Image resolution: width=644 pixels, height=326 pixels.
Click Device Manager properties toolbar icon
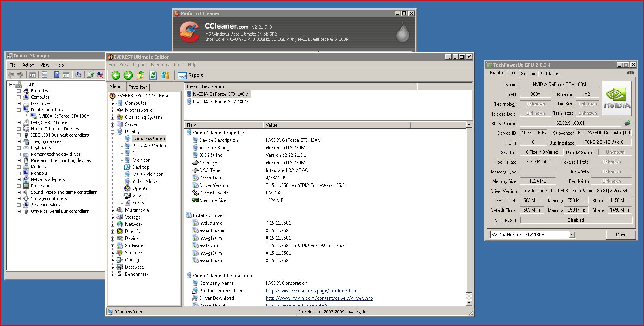45,74
